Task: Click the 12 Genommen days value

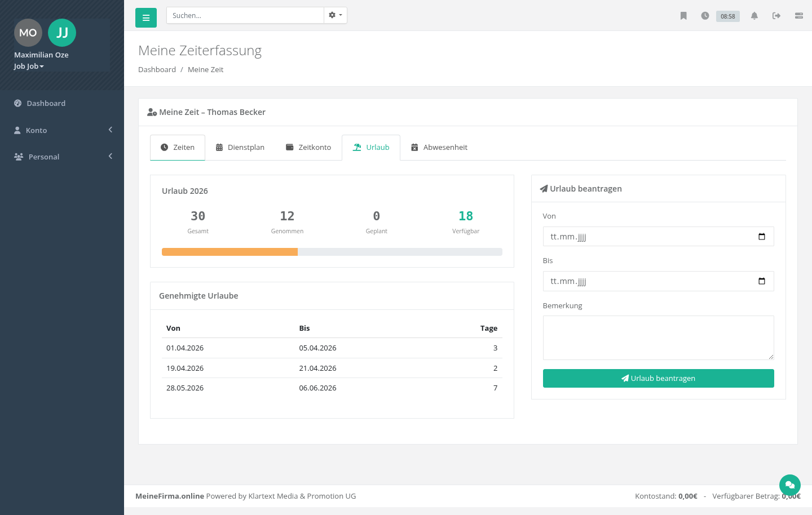Action: pos(287,216)
